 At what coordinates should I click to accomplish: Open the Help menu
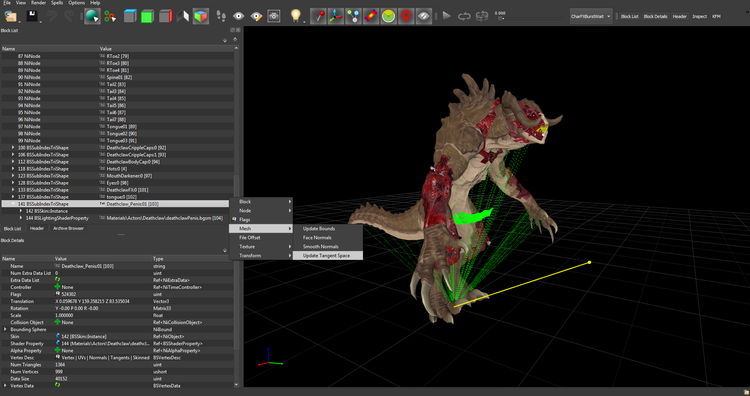pyautogui.click(x=95, y=3)
